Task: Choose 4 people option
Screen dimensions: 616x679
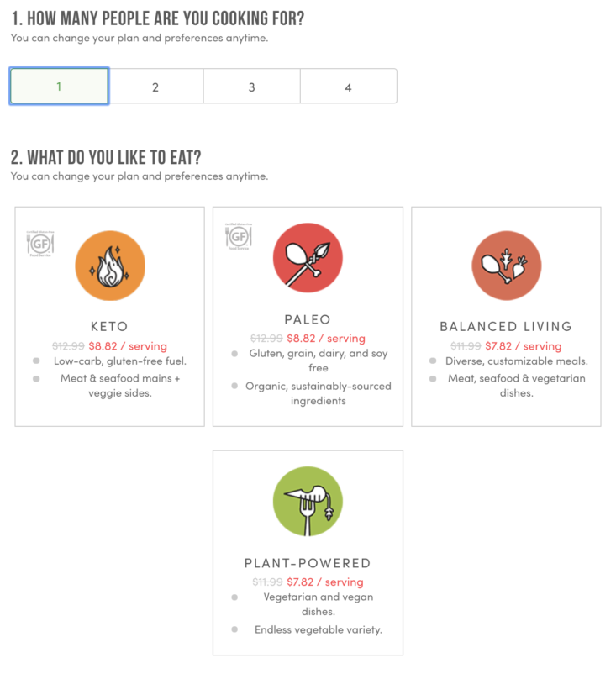Action: (x=348, y=87)
